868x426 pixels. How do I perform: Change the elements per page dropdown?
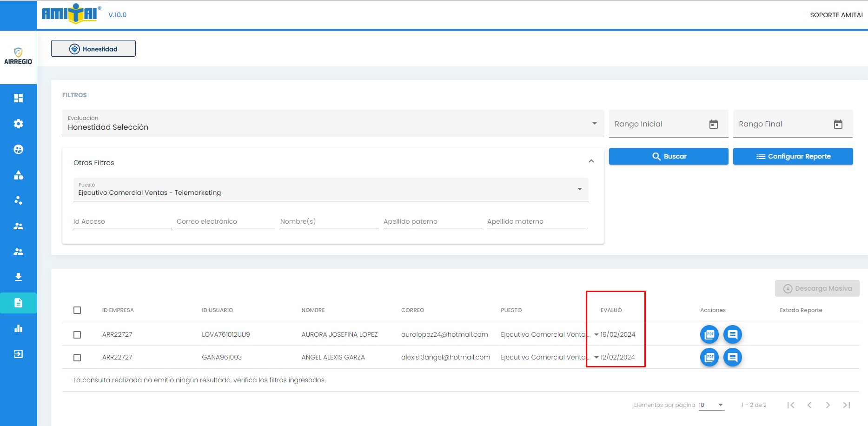(x=711, y=405)
